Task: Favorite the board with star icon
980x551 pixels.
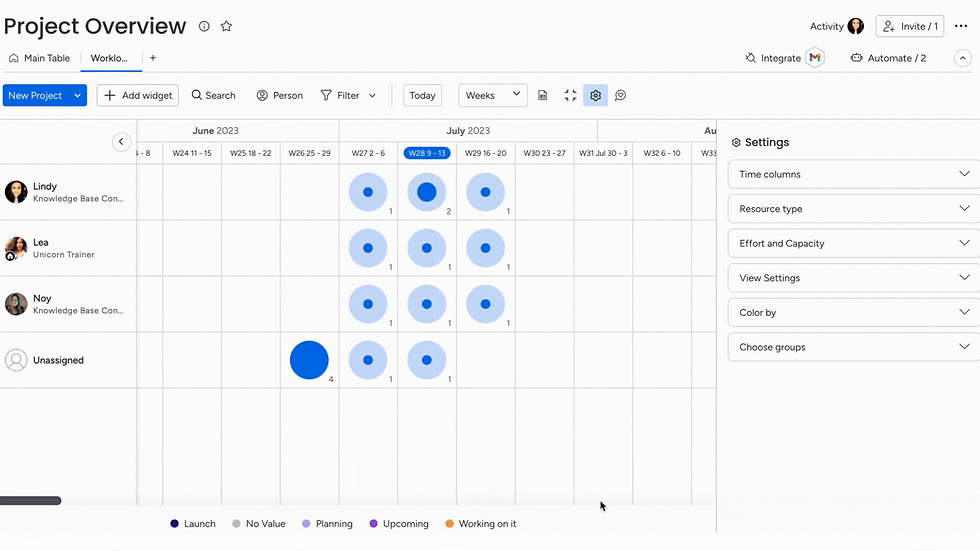Action: [226, 27]
